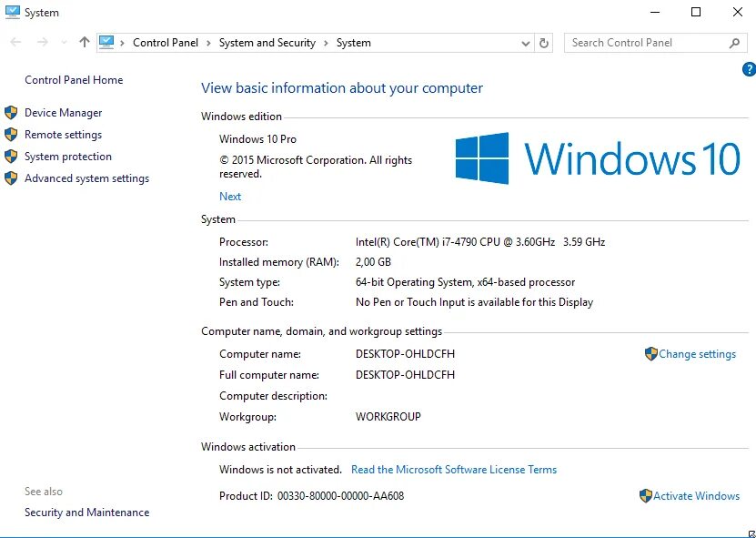Click the shield icon beside Remote settings
The width and height of the screenshot is (756, 538).
click(x=11, y=134)
